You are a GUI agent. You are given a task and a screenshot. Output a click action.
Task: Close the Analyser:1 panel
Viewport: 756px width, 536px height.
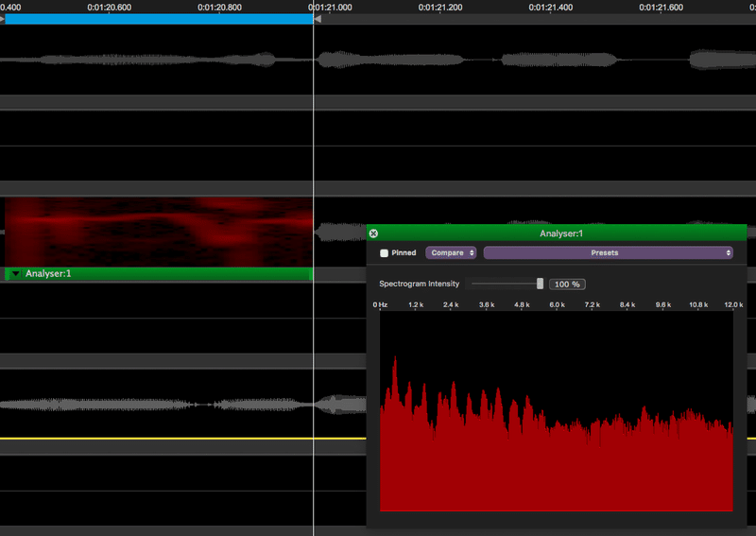click(373, 233)
